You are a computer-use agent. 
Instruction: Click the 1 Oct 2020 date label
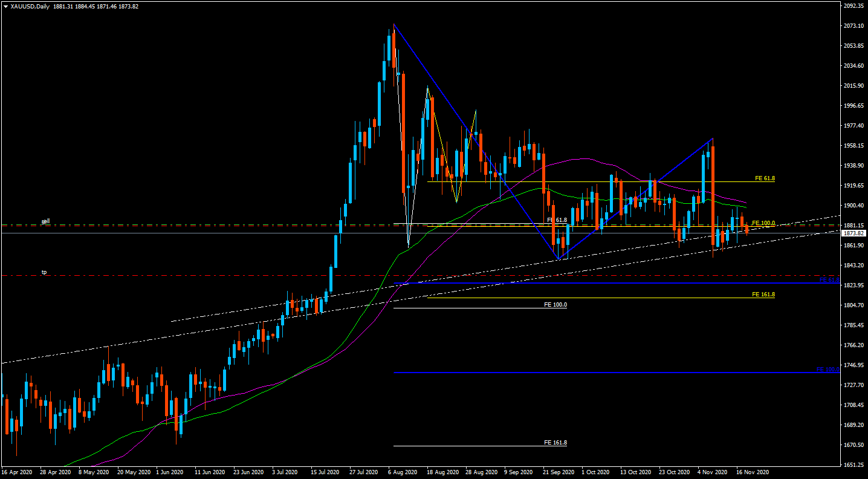596,471
